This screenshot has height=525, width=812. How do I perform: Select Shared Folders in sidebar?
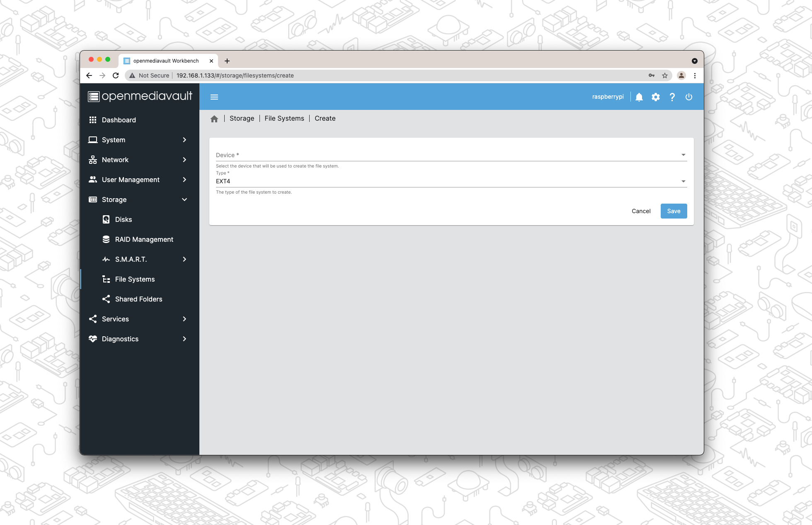click(x=138, y=299)
